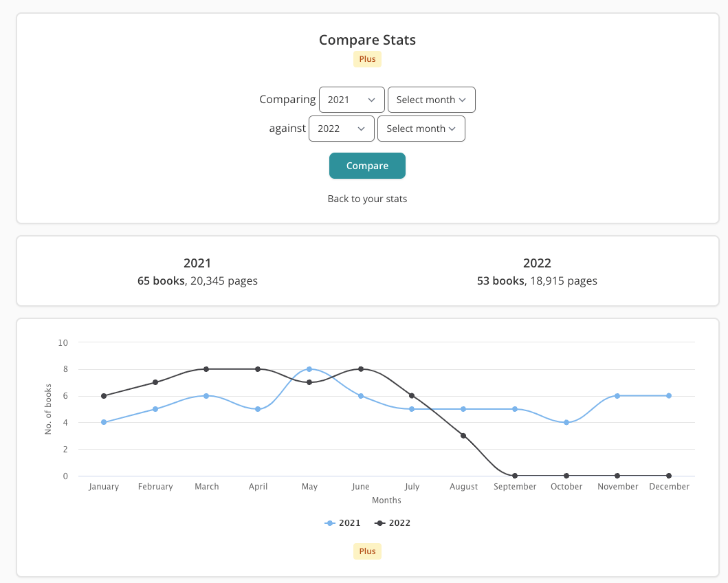Click the 2021 July data point at 5
Screen dimensions: 728x583
click(x=412, y=409)
